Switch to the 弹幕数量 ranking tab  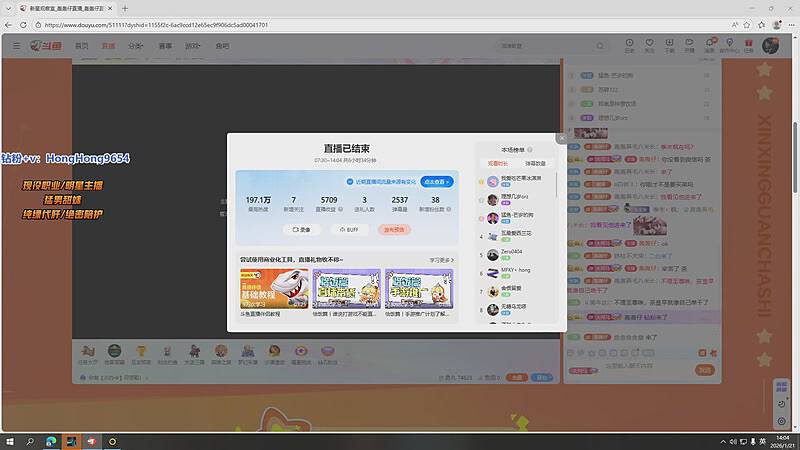click(535, 163)
